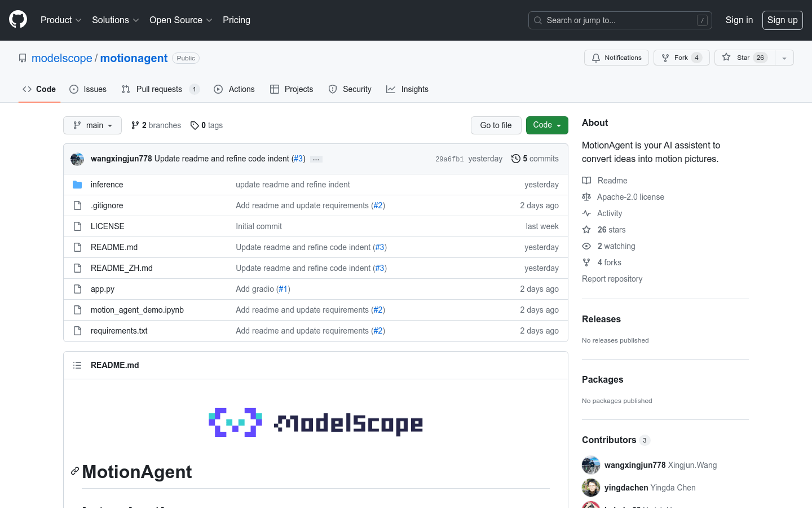The image size is (812, 508).
Task: Open the main branch dropdown
Action: 92,125
